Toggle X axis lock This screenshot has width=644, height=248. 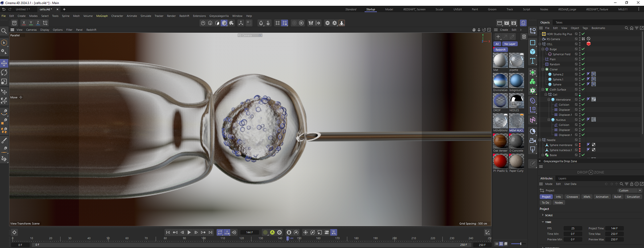click(x=24, y=23)
